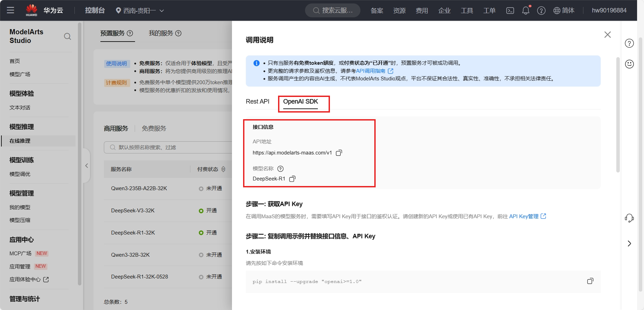
Task: Show help tooltip next to 预置服务 tab
Action: [130, 33]
